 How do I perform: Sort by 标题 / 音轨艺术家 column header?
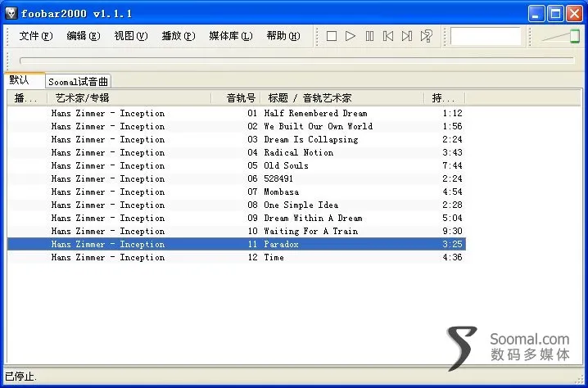[x=342, y=98]
